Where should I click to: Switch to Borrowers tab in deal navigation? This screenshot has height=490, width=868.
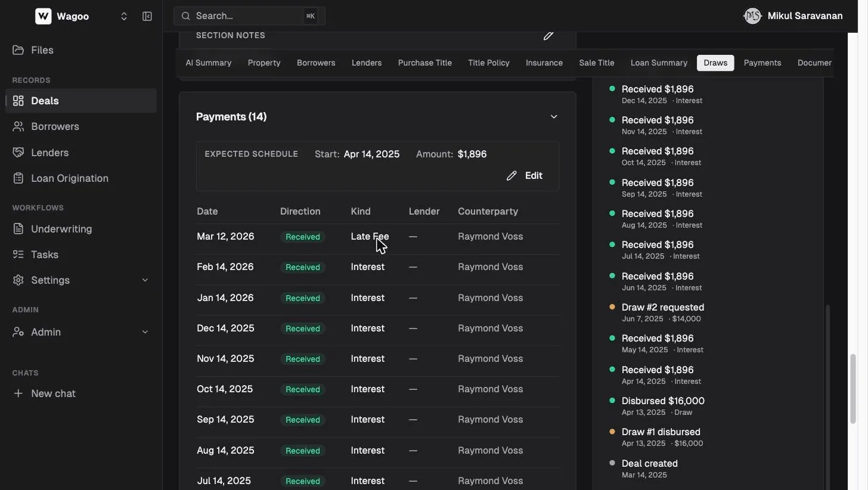click(316, 63)
